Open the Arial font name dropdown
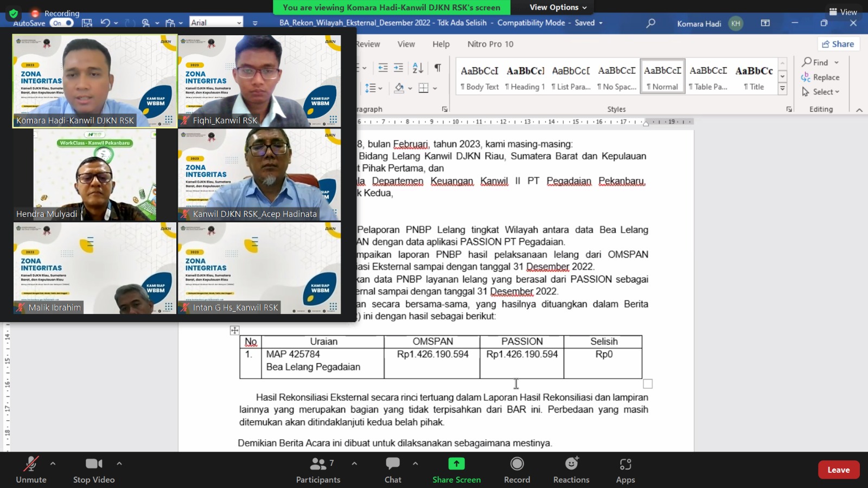The image size is (868, 488). [x=239, y=23]
